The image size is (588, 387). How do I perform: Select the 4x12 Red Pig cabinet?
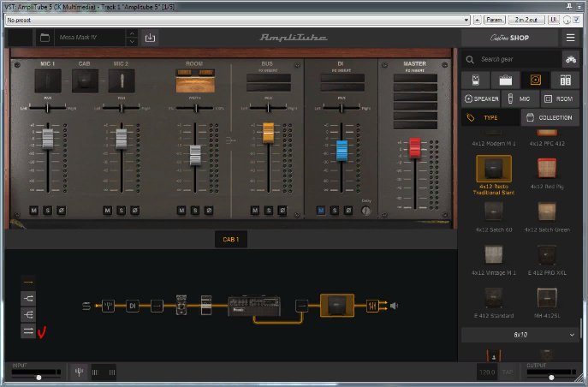(x=547, y=173)
